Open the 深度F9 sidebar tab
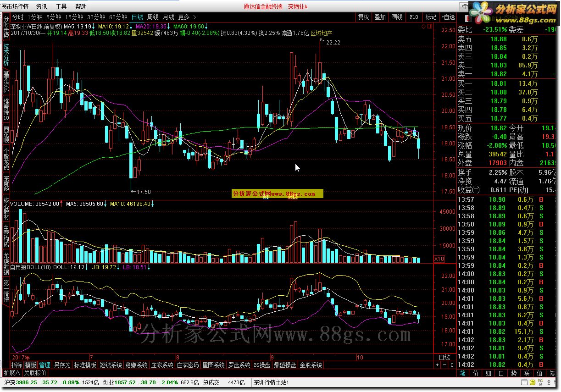 pyautogui.click(x=6, y=184)
